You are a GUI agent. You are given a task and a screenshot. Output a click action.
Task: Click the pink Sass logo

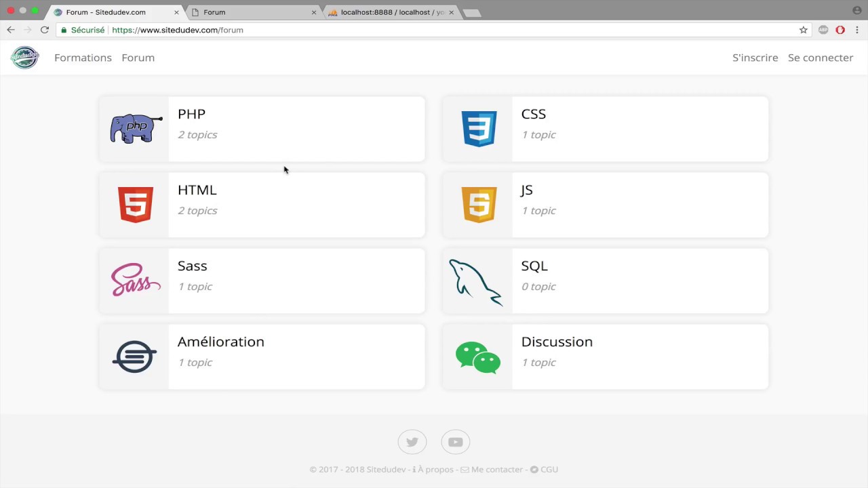[x=136, y=280]
